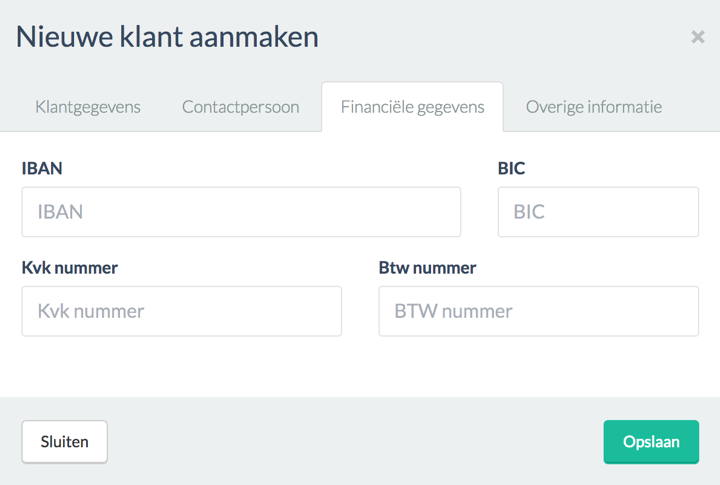Click the BTW nummer text field
This screenshot has height=485, width=720.
(x=538, y=311)
